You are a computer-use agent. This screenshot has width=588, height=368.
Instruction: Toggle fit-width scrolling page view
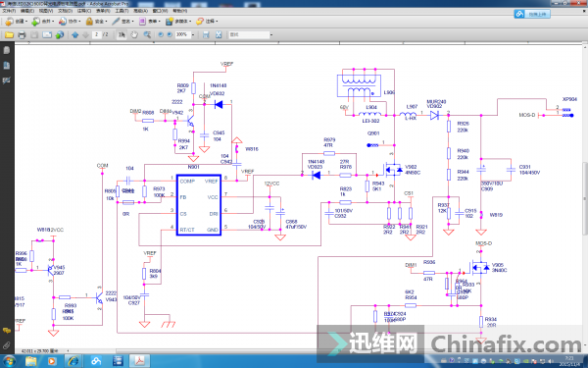coord(206,34)
